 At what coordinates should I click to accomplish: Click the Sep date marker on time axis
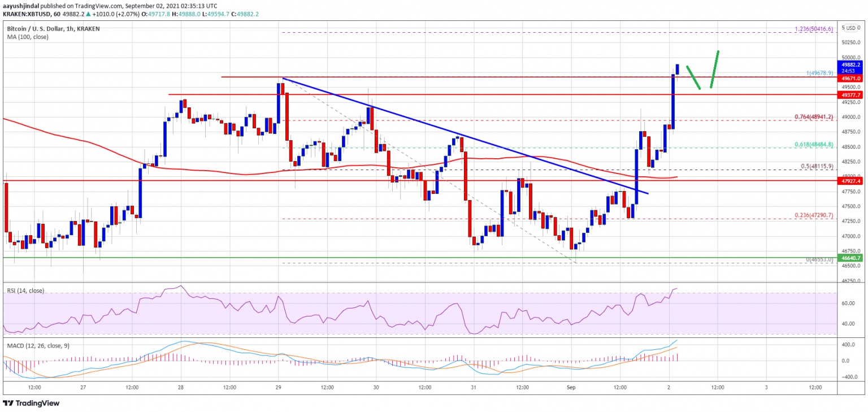tap(571, 388)
